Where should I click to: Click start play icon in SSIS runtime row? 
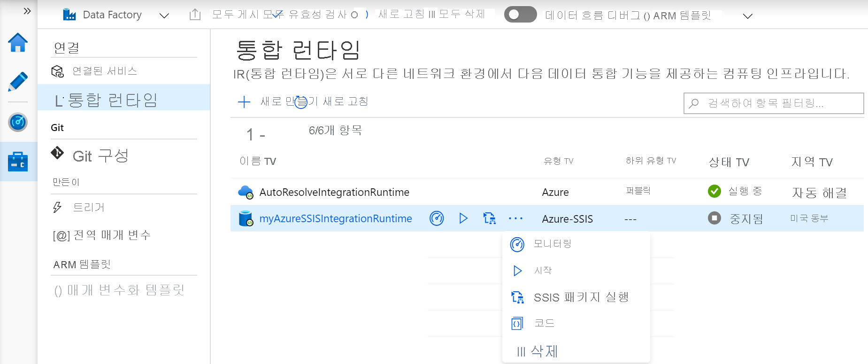click(463, 218)
